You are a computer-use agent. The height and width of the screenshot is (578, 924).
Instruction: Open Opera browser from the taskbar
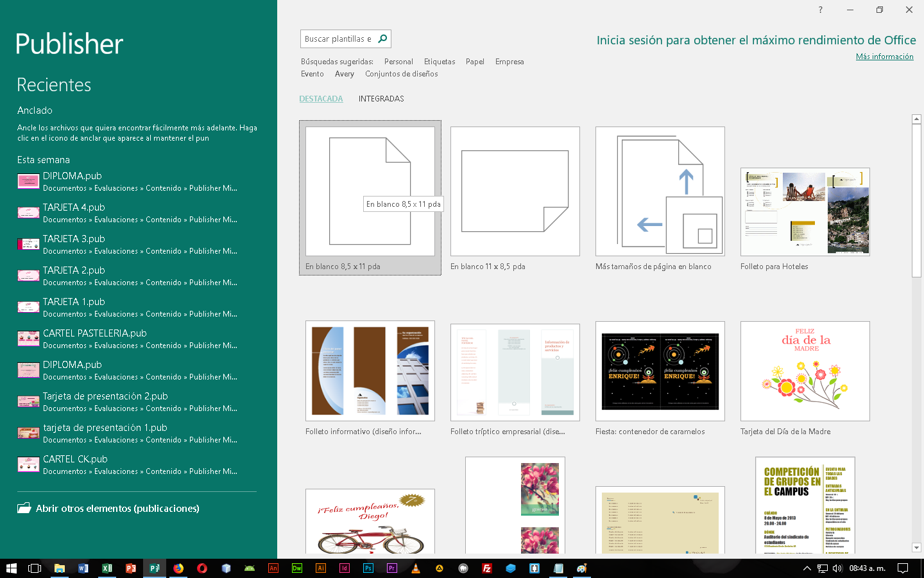pos(202,568)
